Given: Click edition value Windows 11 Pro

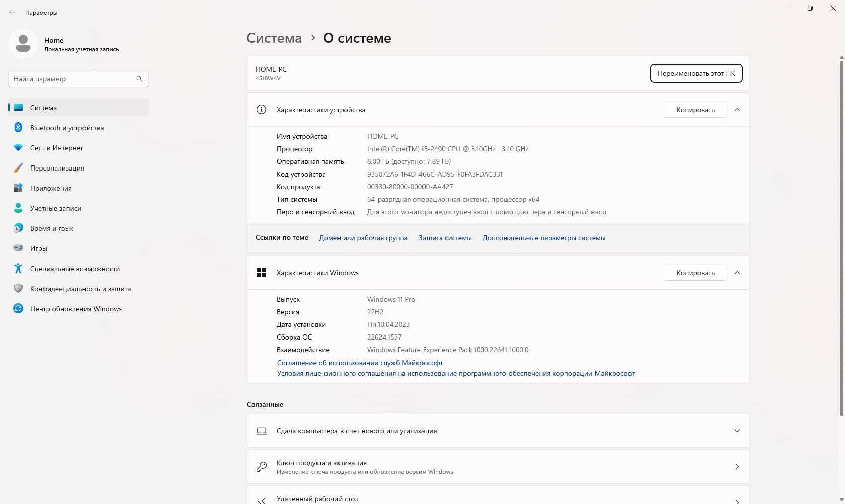Looking at the screenshot, I should click(x=391, y=299).
